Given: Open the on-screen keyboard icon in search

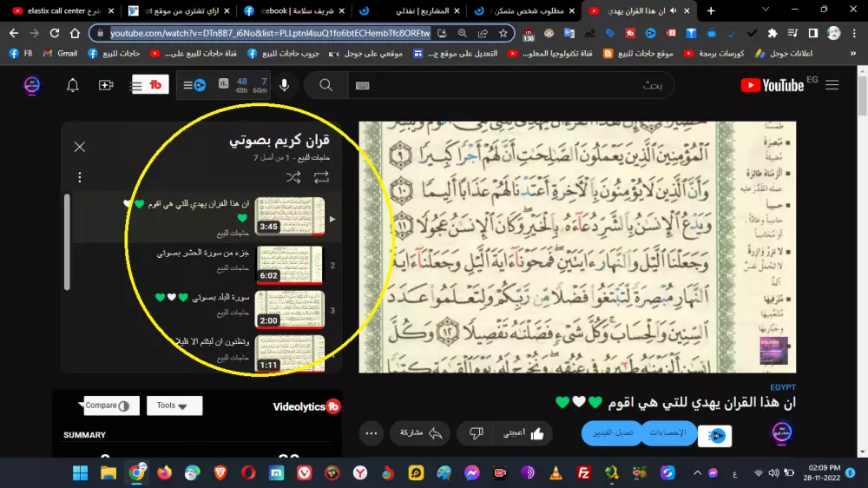Looking at the screenshot, I should (363, 85).
